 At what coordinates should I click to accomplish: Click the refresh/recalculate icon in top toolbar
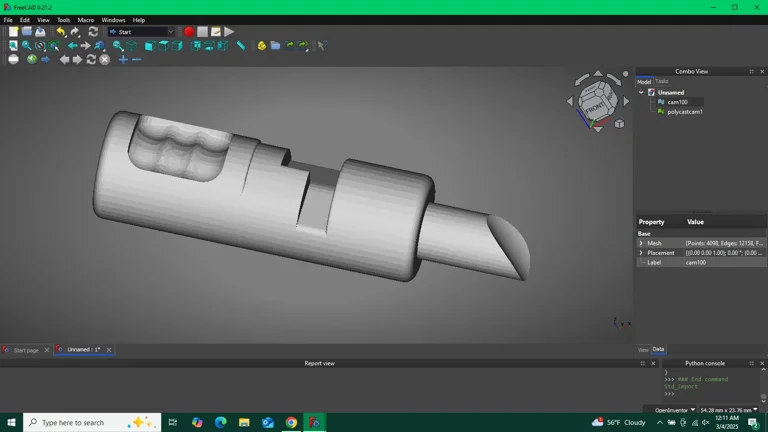[x=93, y=32]
